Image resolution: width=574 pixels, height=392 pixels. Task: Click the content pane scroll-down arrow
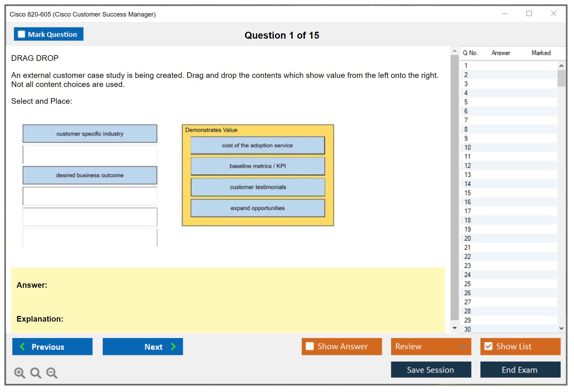coord(454,328)
